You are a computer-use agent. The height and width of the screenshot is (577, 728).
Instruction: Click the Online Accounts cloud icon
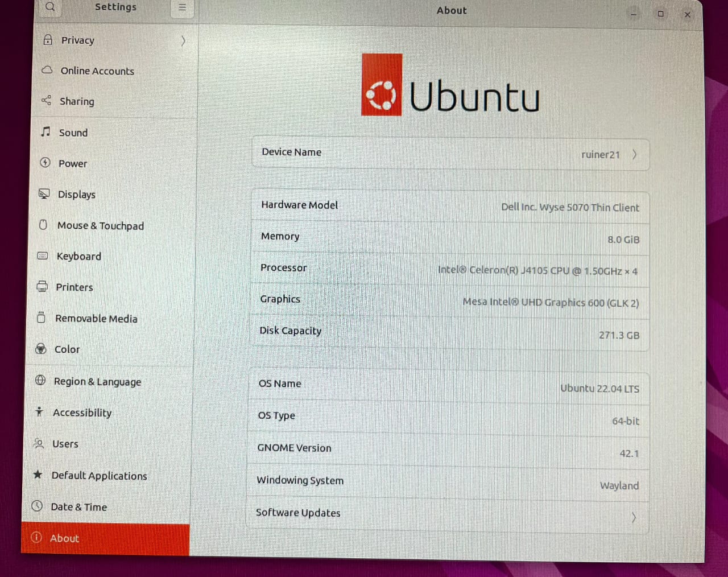pyautogui.click(x=47, y=70)
